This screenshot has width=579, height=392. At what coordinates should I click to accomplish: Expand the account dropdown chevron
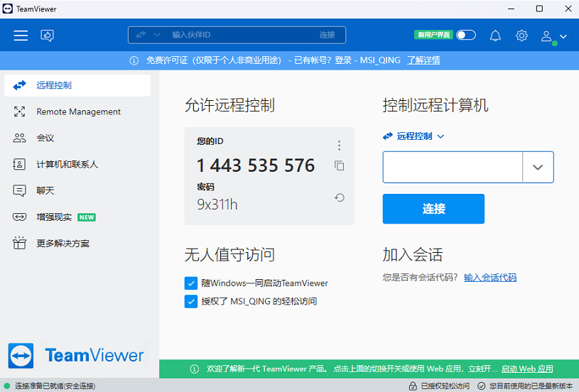coord(563,36)
